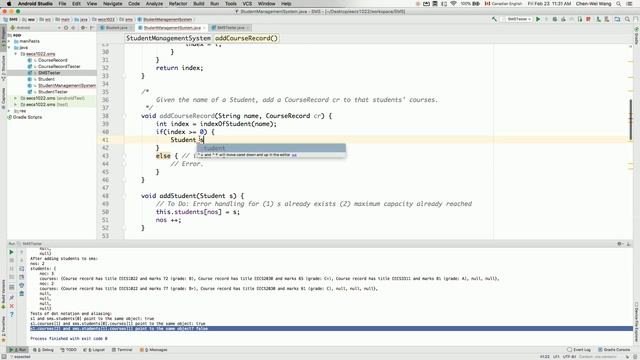Open the VCS menu
The height and width of the screenshot is (360, 640).
[x=247, y=4]
